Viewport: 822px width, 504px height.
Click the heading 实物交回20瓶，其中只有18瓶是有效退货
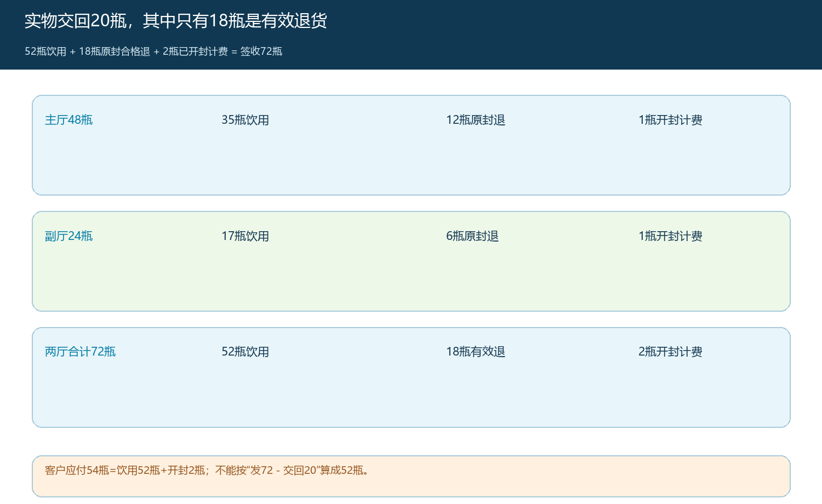coord(176,21)
